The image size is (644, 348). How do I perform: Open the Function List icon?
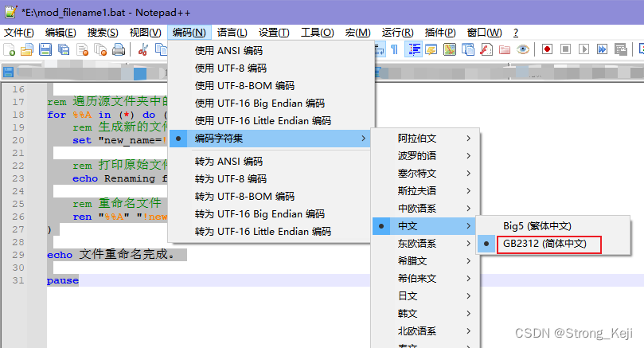[486, 49]
